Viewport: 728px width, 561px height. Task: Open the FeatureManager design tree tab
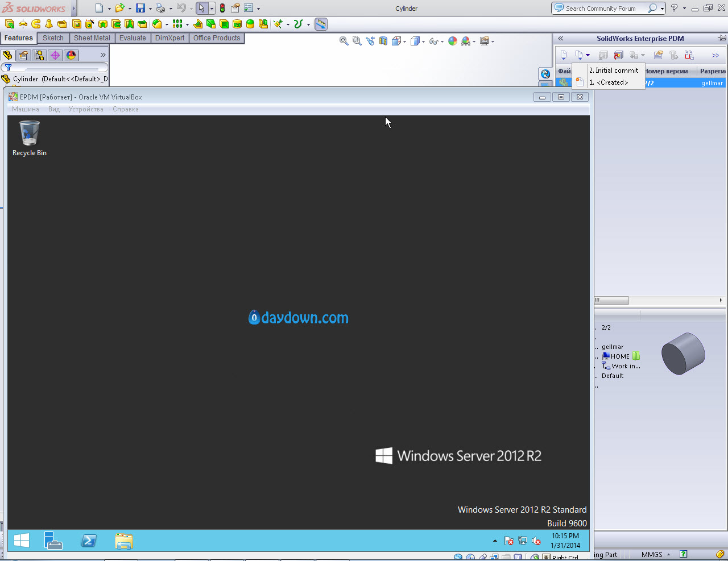pyautogui.click(x=7, y=55)
